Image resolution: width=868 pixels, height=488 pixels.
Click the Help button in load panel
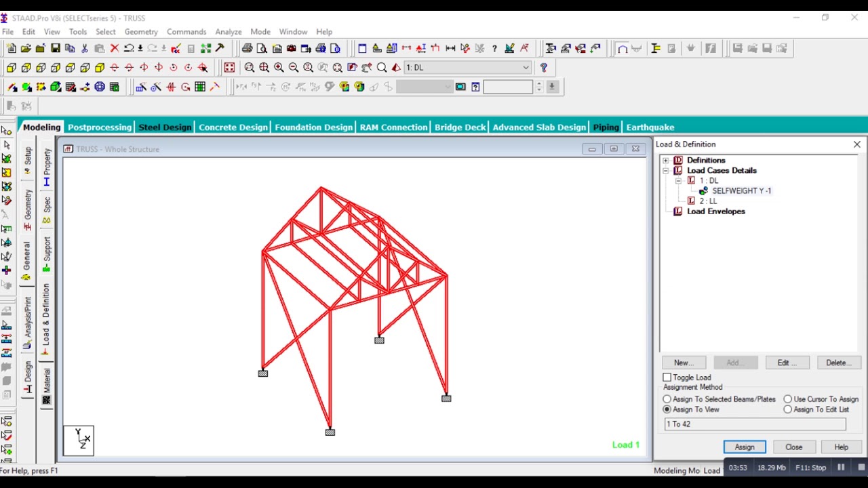tap(842, 447)
